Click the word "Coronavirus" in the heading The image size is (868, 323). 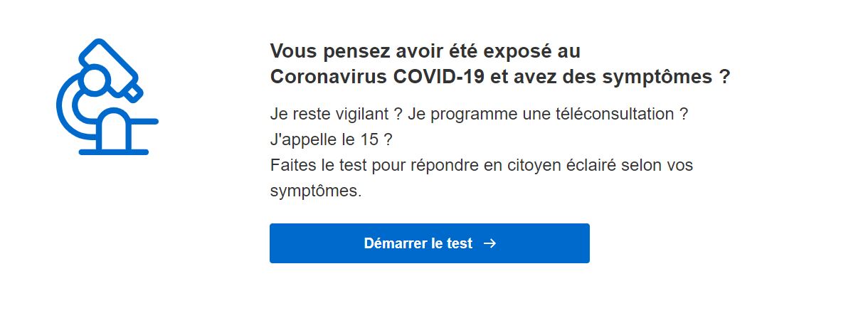tap(329, 77)
